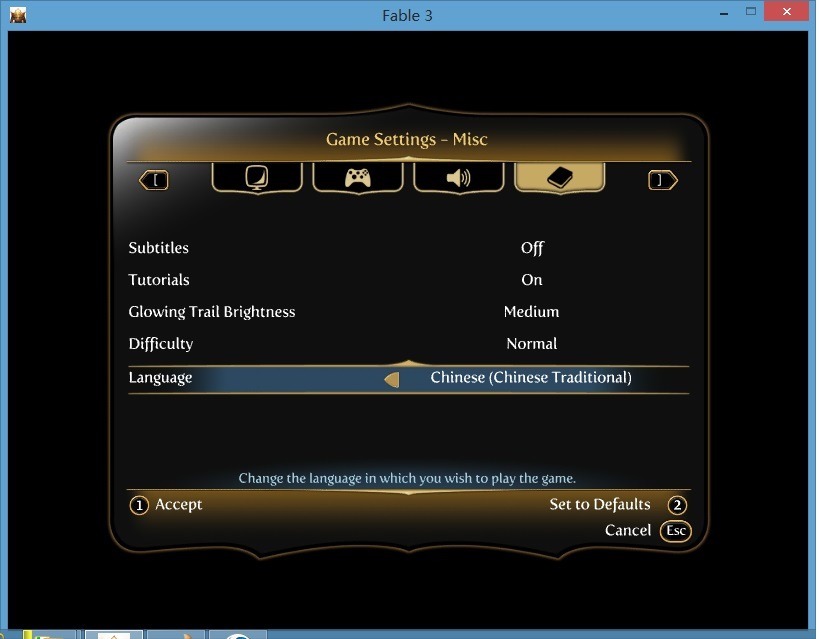Click the Cancel label
819x639 pixels.
tap(628, 530)
